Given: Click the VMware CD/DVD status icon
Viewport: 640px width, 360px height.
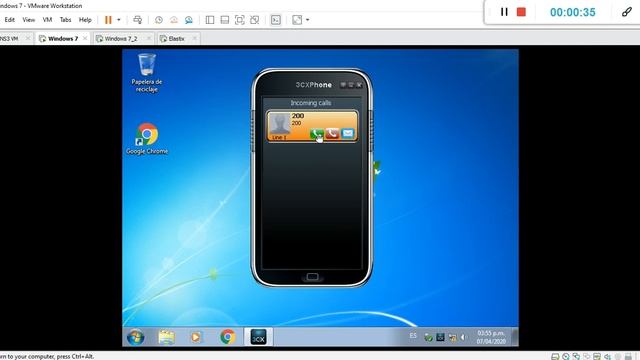Looking at the screenshot, I should [566, 357].
